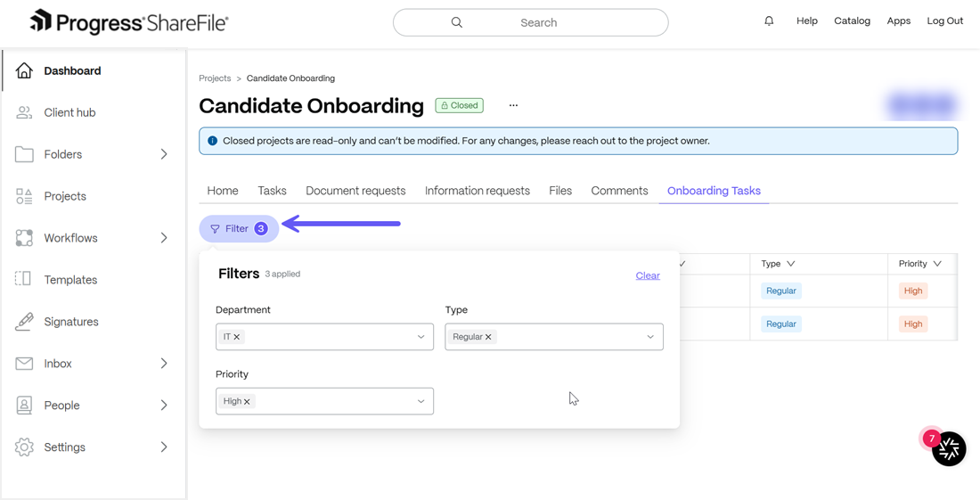The width and height of the screenshot is (980, 500).
Task: Open the floating help widget with badge 7
Action: (x=949, y=448)
